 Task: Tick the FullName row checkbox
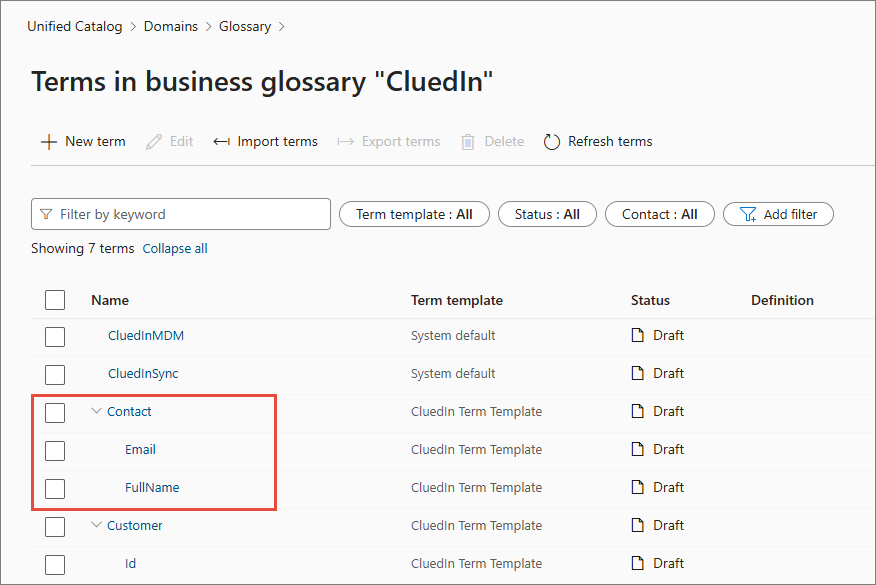coord(55,489)
